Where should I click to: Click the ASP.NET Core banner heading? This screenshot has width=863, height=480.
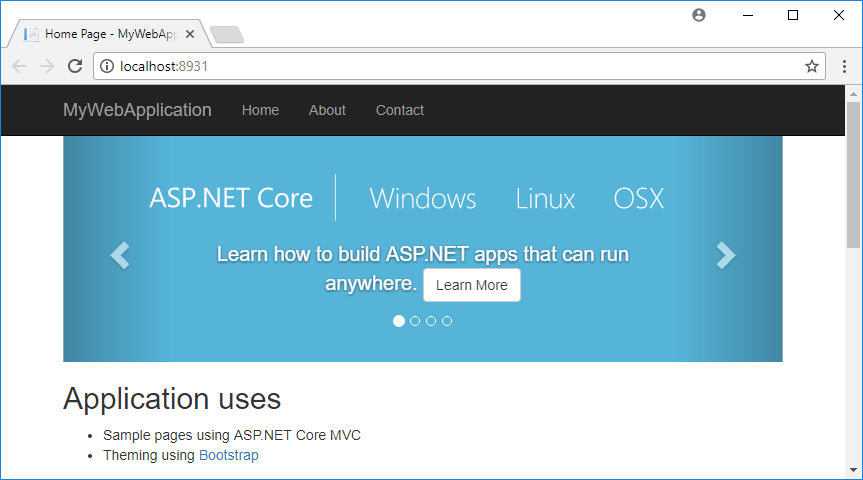tap(231, 198)
